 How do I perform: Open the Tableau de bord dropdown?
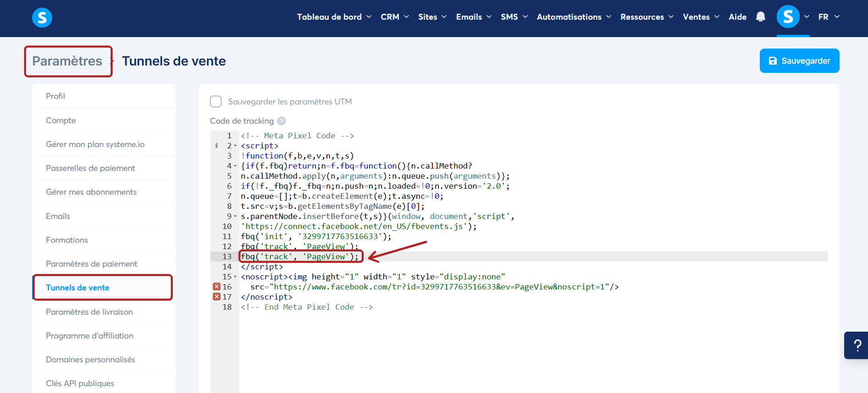[334, 17]
